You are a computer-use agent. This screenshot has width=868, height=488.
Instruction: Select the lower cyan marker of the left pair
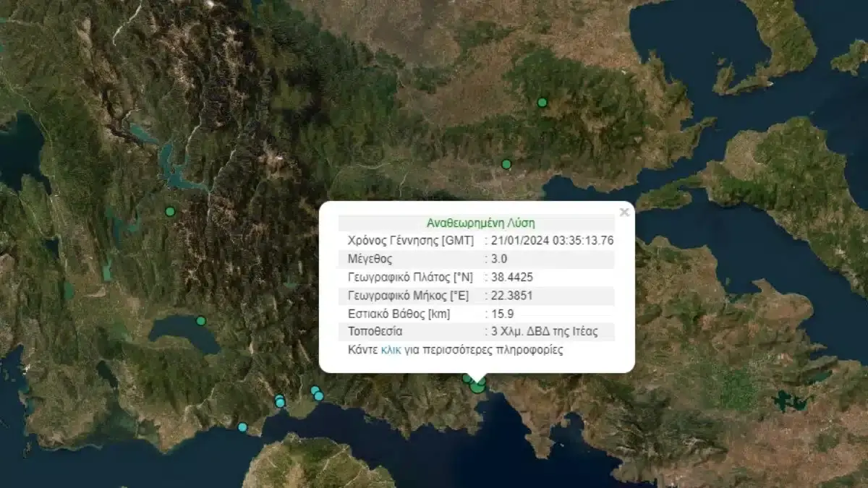click(x=281, y=403)
